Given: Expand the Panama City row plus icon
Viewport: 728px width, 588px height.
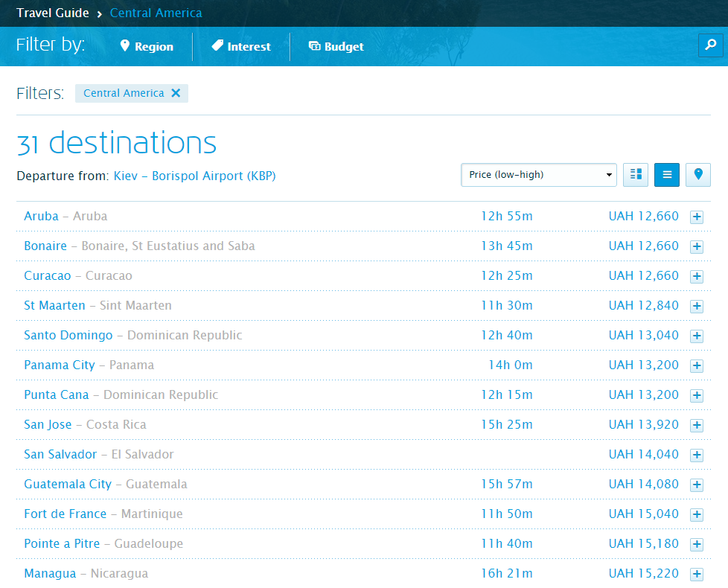Looking at the screenshot, I should (697, 365).
